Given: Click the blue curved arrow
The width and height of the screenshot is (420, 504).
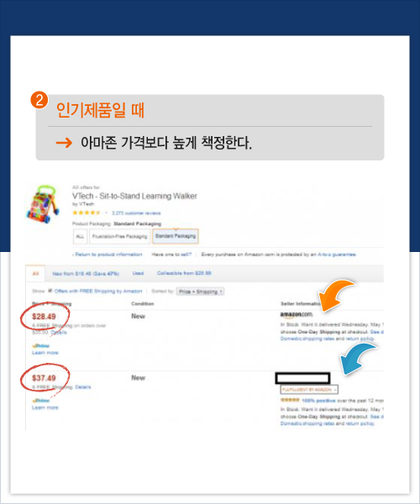Looking at the screenshot, I should tap(359, 359).
